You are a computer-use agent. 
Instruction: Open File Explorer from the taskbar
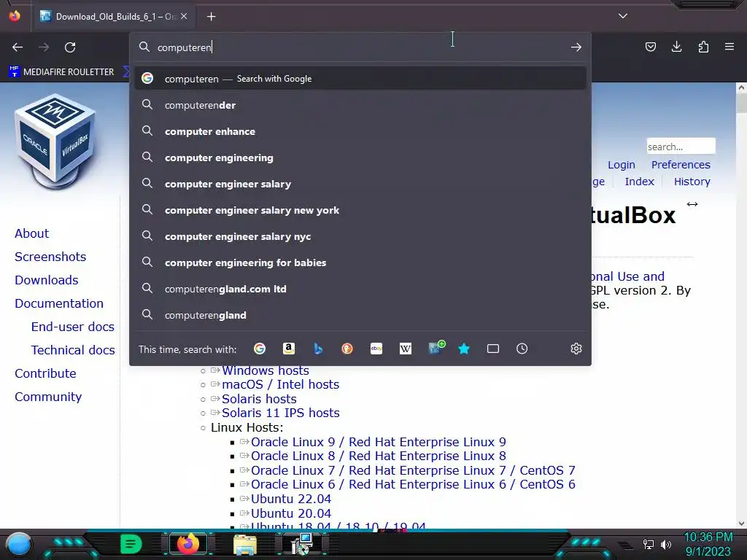[x=245, y=544]
